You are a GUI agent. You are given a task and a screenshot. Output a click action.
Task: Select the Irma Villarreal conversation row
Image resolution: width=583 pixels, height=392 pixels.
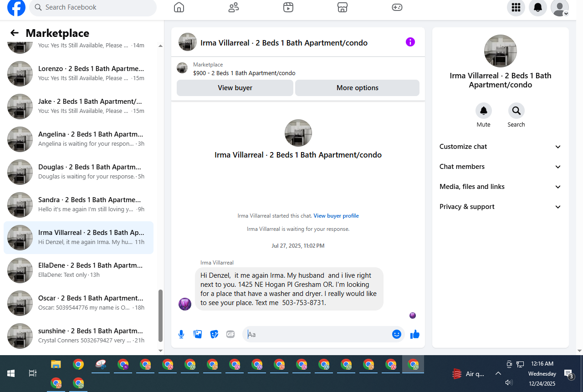pos(78,238)
